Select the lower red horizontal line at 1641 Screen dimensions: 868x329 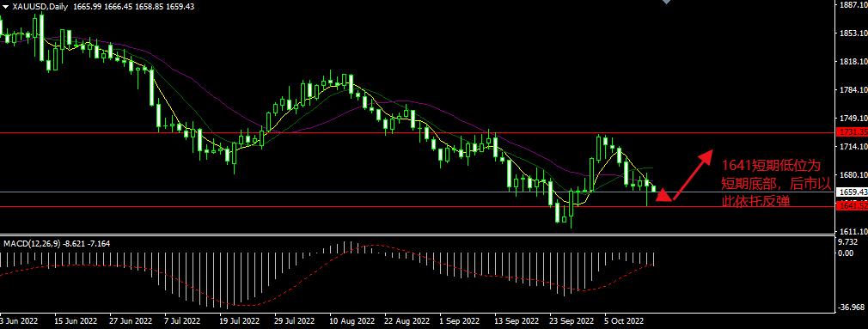(417, 207)
